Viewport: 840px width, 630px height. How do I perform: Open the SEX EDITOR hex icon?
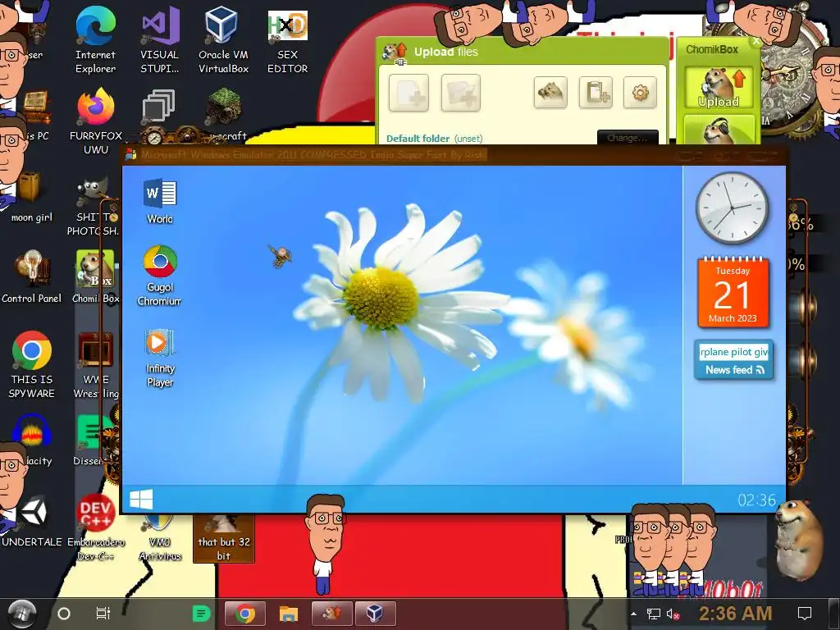288,40
